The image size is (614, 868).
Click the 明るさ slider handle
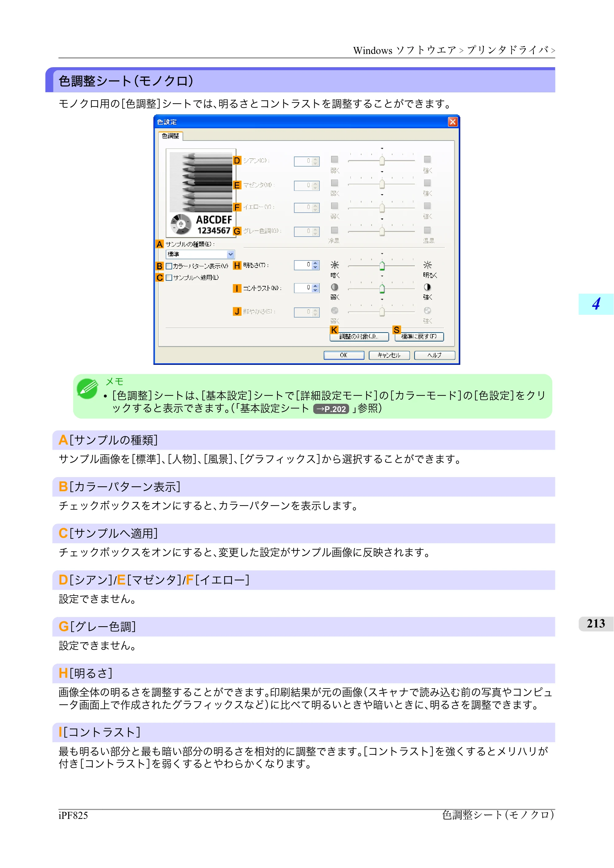click(382, 266)
